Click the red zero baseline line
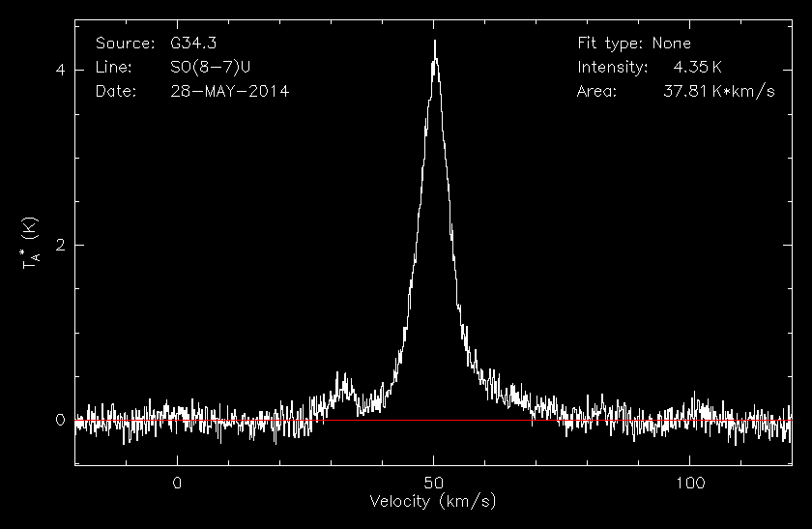The width and height of the screenshot is (812, 529). pyautogui.click(x=433, y=420)
